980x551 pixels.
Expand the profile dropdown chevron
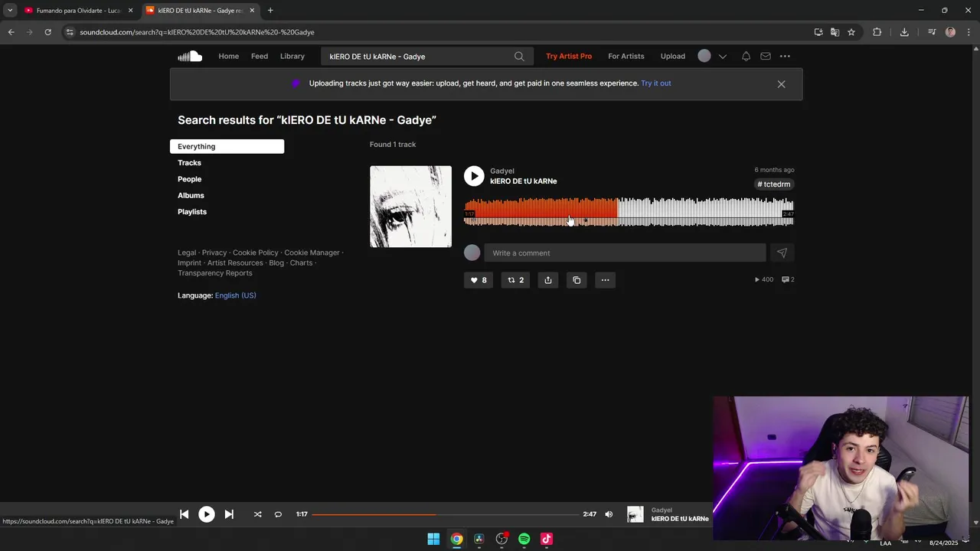pyautogui.click(x=722, y=57)
